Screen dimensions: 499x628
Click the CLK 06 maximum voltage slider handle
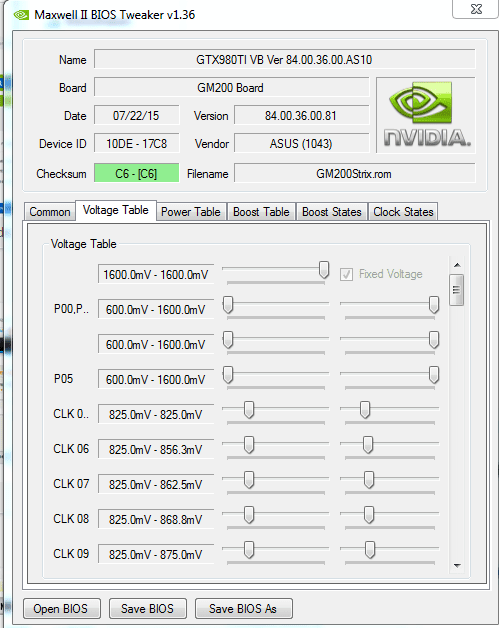point(368,445)
